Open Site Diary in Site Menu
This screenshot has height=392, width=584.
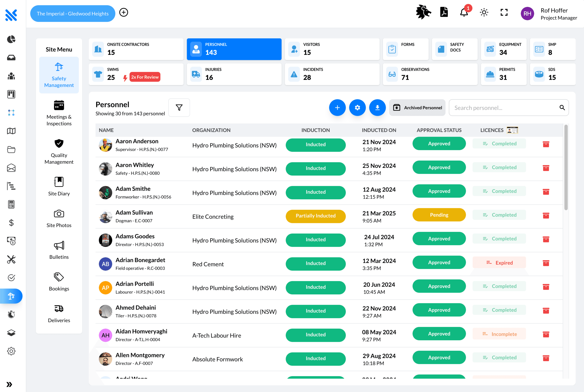(59, 187)
